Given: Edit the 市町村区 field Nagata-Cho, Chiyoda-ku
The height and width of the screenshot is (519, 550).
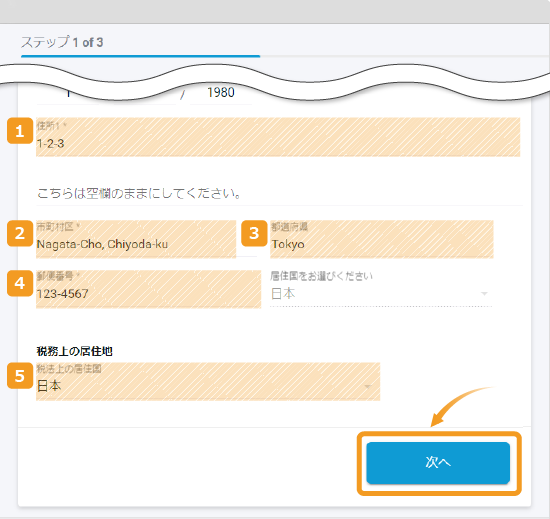Looking at the screenshot, I should tap(136, 239).
